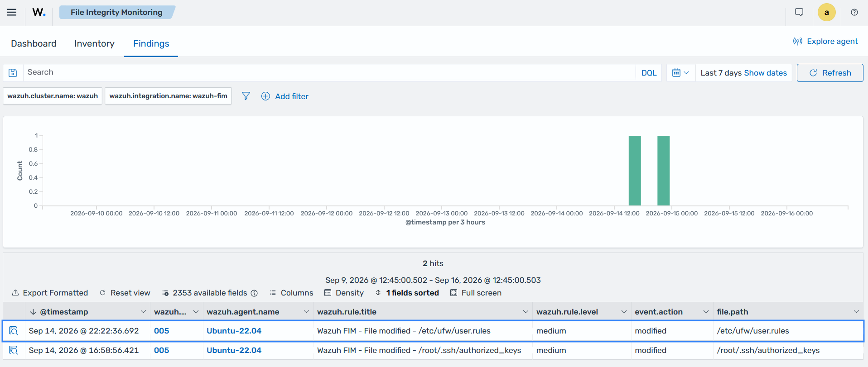Click the /etc/ufw/user.rules file.path cell
The width and height of the screenshot is (868, 367).
753,331
